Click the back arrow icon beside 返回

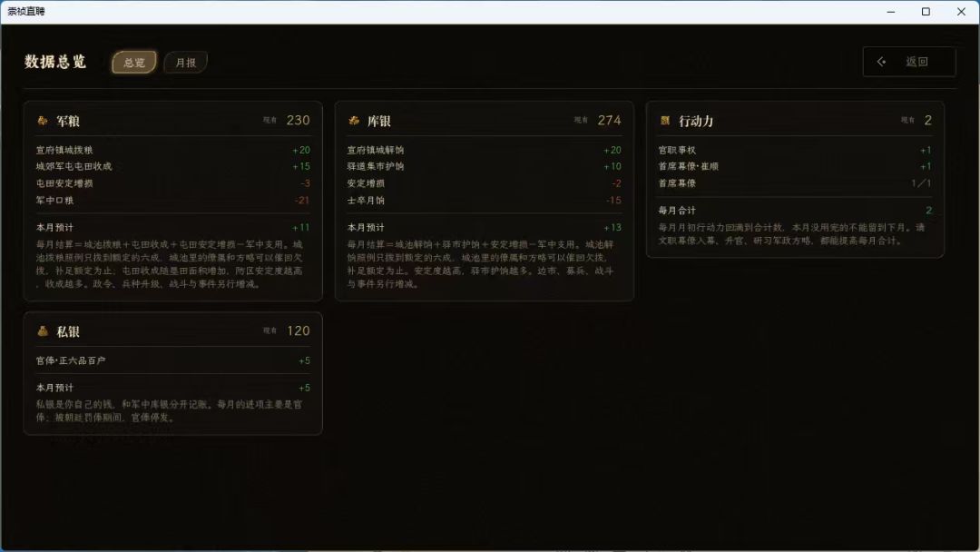tap(881, 62)
